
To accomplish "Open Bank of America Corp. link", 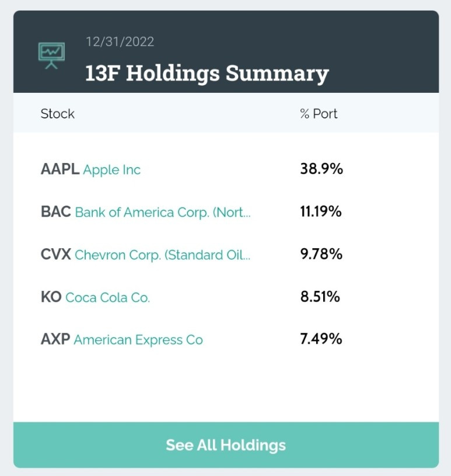I will [x=163, y=212].
